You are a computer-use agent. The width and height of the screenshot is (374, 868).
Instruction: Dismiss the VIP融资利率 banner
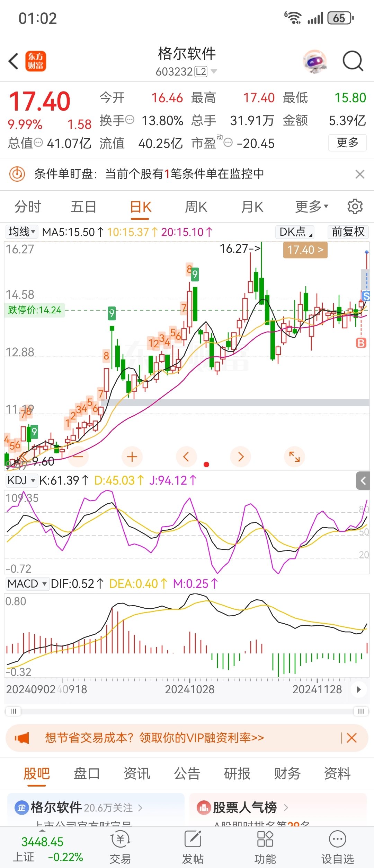(x=352, y=738)
